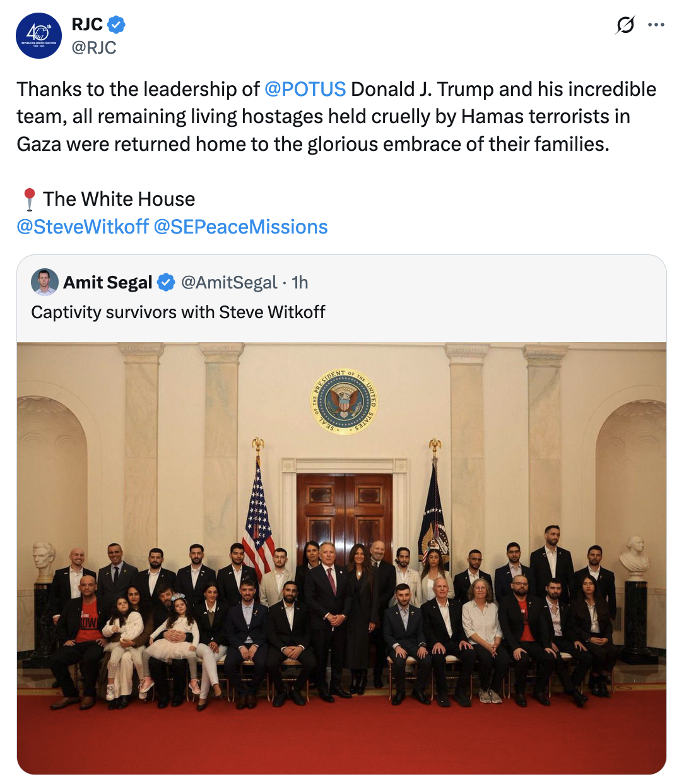The width and height of the screenshot is (684, 784).
Task: Click the red location pin emoji
Action: click(29, 199)
